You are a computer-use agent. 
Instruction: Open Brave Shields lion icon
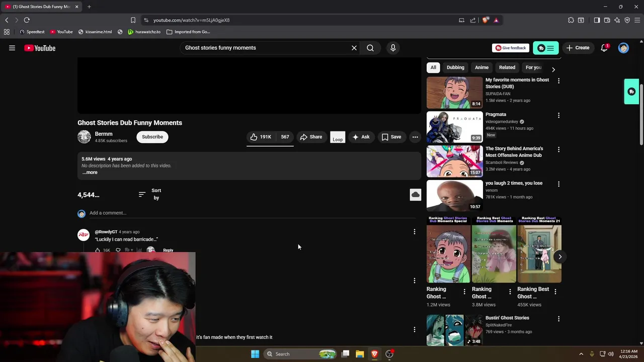click(x=485, y=20)
